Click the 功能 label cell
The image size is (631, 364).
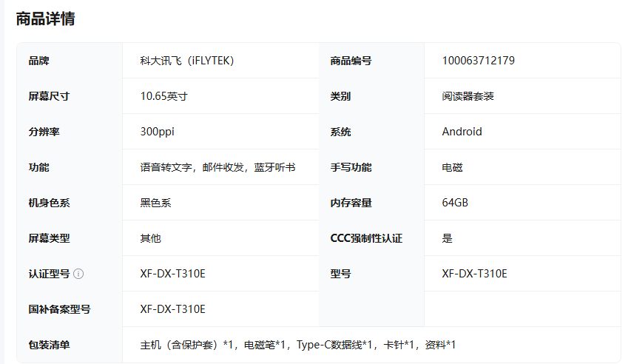point(70,167)
